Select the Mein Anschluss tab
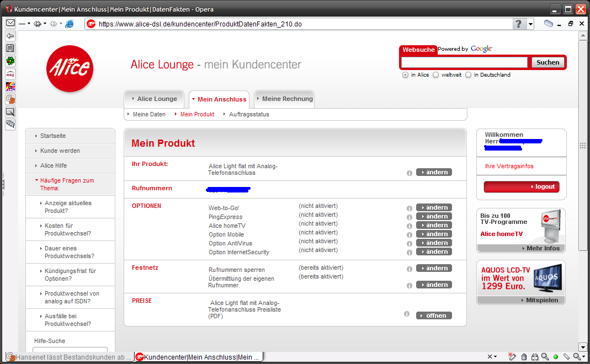The height and width of the screenshot is (364, 590). pos(219,99)
